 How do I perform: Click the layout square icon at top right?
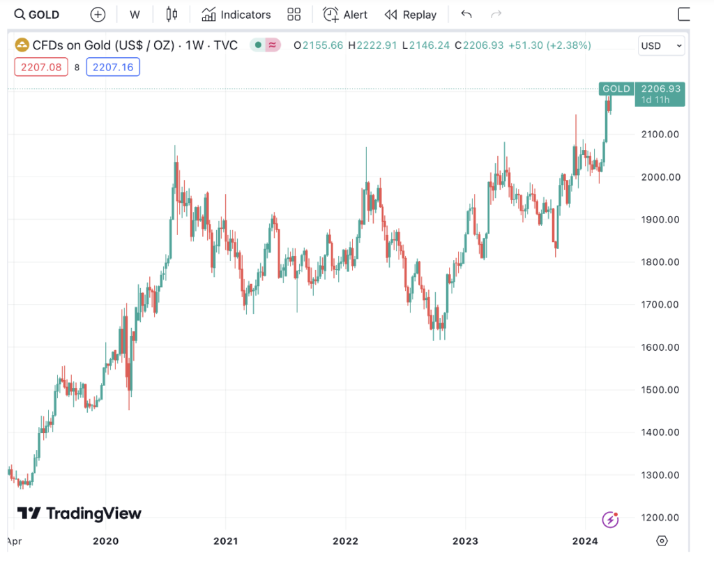pos(684,15)
